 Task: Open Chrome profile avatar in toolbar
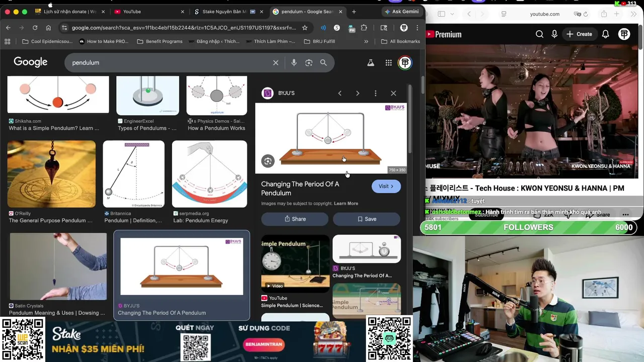(x=404, y=28)
